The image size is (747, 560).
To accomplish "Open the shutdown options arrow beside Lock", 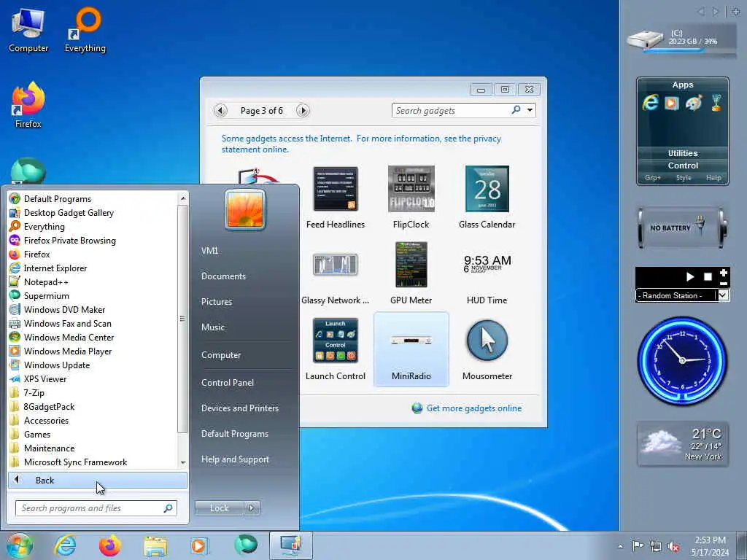I will pos(252,508).
